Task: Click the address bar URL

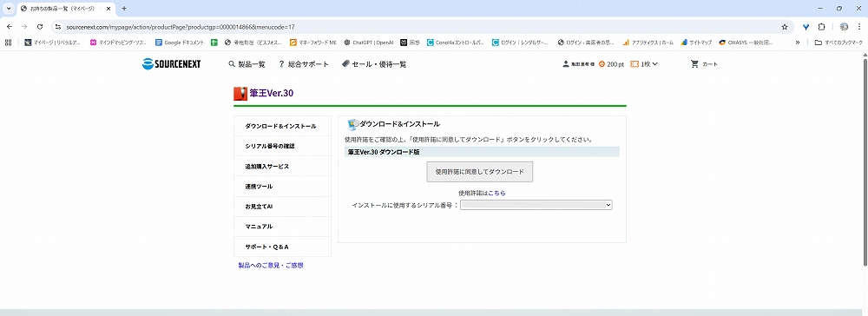Action: pos(180,27)
